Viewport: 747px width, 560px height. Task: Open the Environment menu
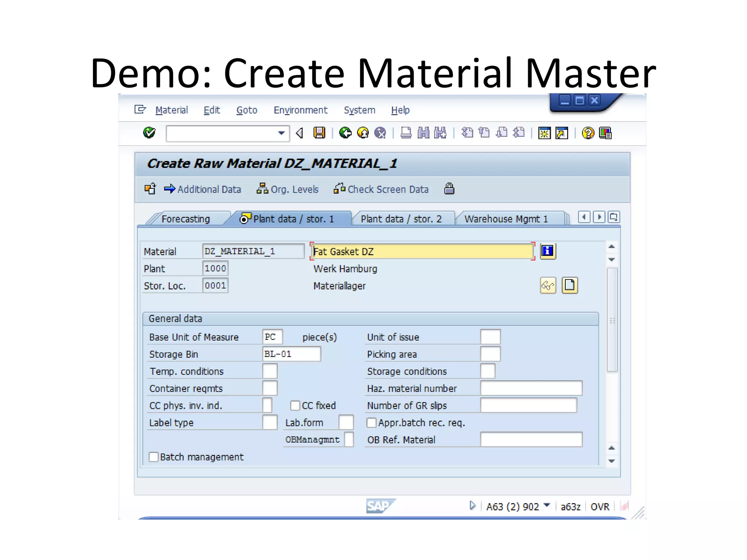pyautogui.click(x=301, y=110)
